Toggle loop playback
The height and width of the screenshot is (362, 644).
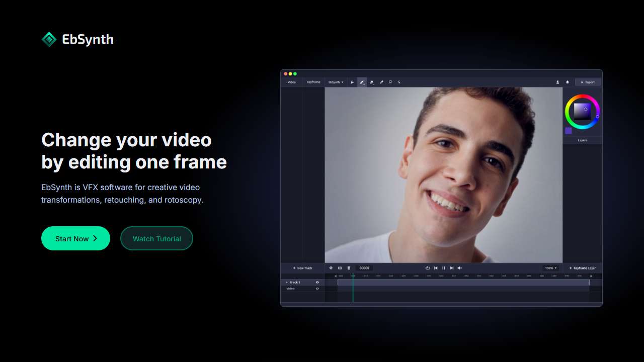(428, 268)
